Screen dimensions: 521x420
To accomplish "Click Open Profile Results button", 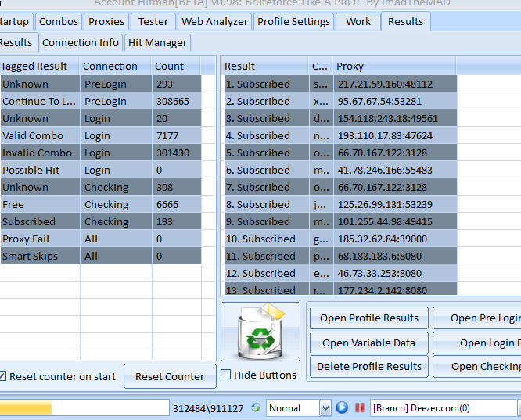I will tap(369, 318).
